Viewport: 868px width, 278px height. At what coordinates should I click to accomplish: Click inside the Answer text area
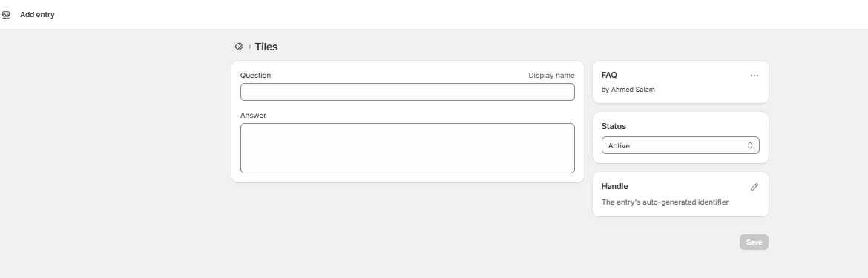pyautogui.click(x=407, y=149)
